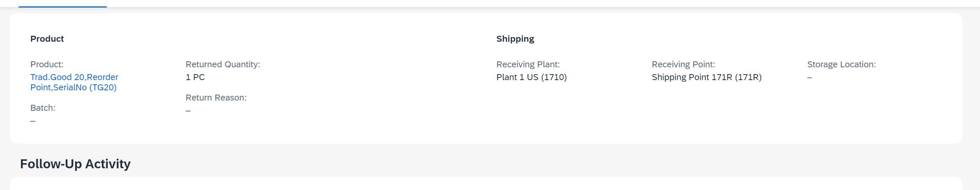Click the "Return Reason:" label
The width and height of the screenshot is (980, 190).
216,98
